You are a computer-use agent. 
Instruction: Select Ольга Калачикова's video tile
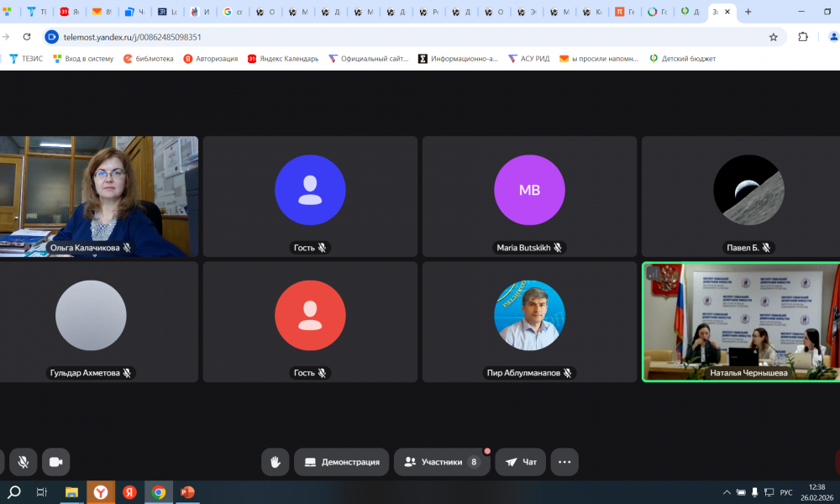(99, 196)
